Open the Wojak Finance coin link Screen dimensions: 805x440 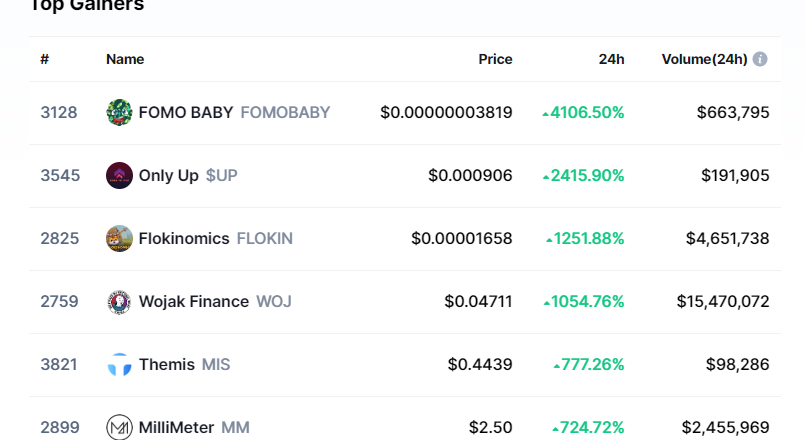tap(194, 302)
